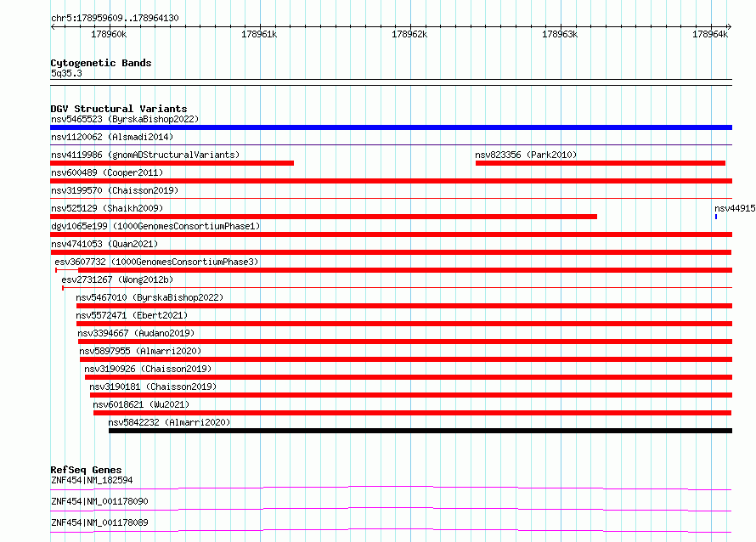The width and height of the screenshot is (756, 542).
Task: Click the chr5:178959609..178964130 position label
Action: coord(115,18)
